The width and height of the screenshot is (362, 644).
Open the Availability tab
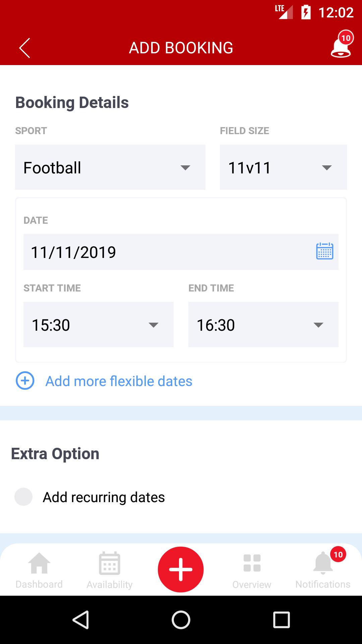(110, 570)
